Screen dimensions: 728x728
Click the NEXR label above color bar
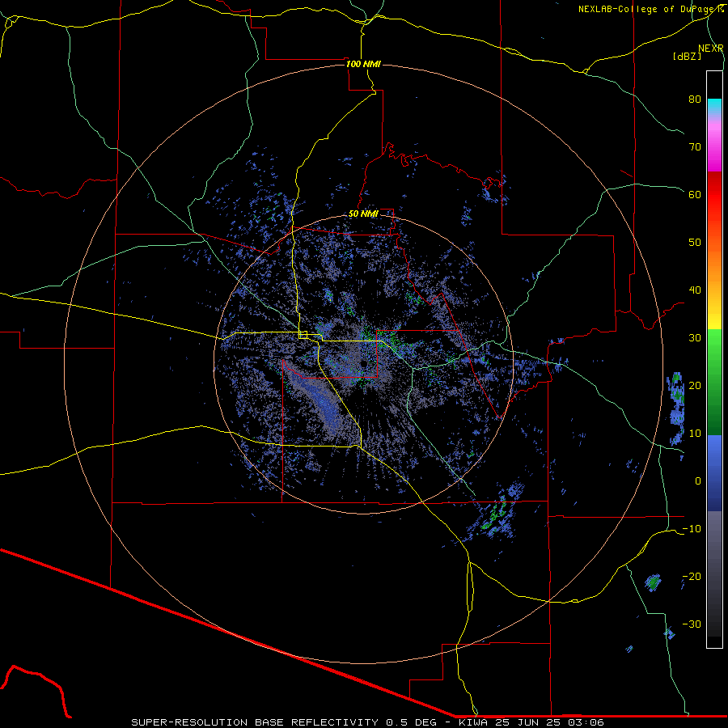[x=710, y=49]
